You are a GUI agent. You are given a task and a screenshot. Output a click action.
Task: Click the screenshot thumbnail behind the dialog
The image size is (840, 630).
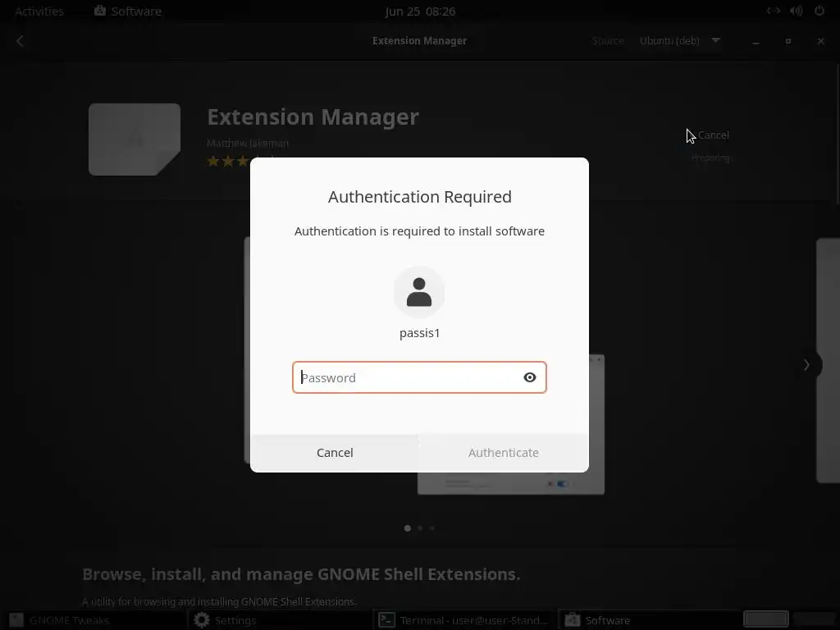coord(511,482)
